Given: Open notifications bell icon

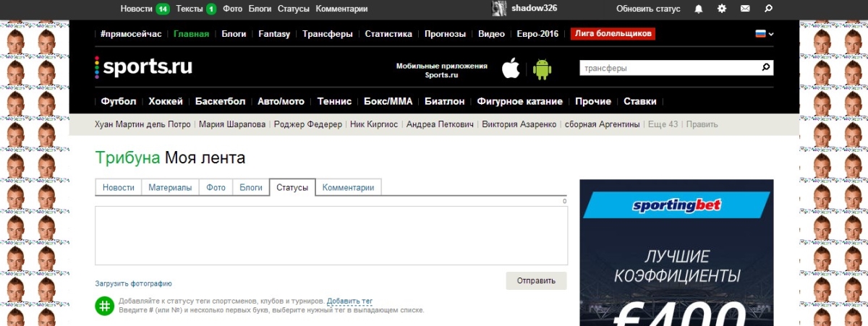Looking at the screenshot, I should point(698,9).
